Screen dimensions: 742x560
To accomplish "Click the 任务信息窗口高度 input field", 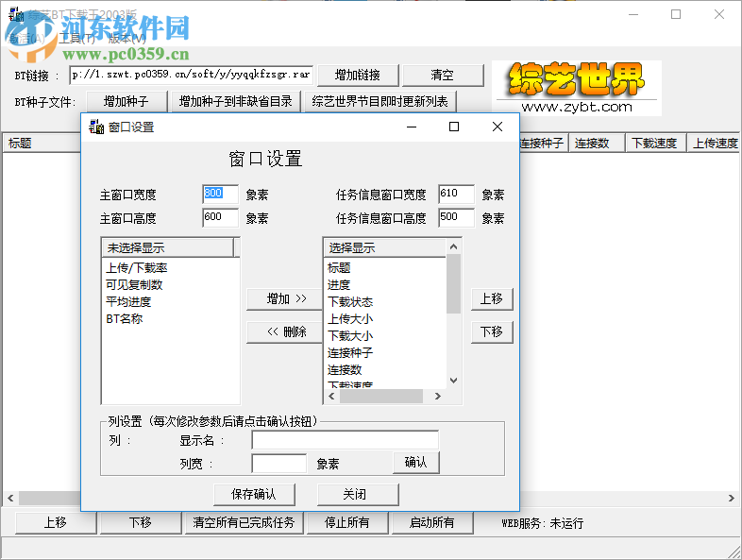I will 456,217.
